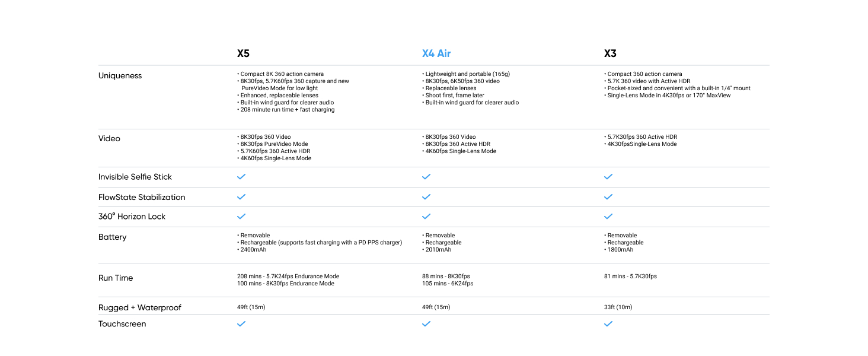This screenshot has height=356, width=868.
Task: Click the X5 Touchscreen checkmark
Action: coord(241,324)
